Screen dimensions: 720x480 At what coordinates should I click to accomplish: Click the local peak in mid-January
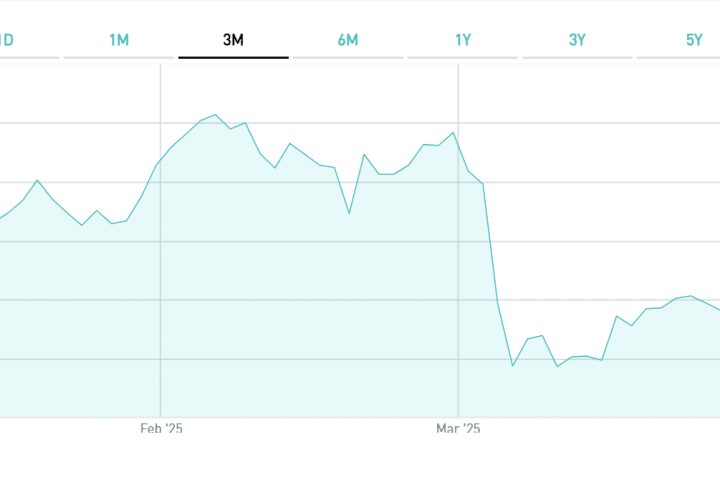pyautogui.click(x=37, y=180)
